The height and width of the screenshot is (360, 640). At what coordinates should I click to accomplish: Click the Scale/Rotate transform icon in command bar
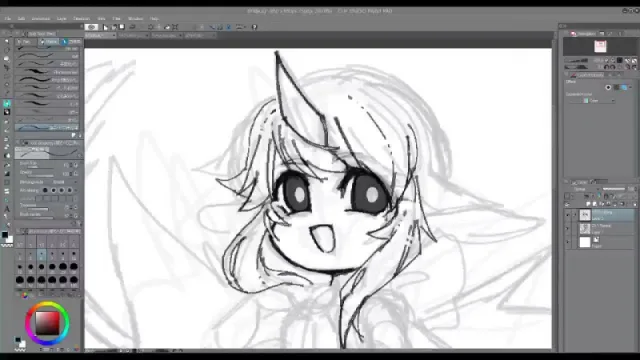[175, 27]
